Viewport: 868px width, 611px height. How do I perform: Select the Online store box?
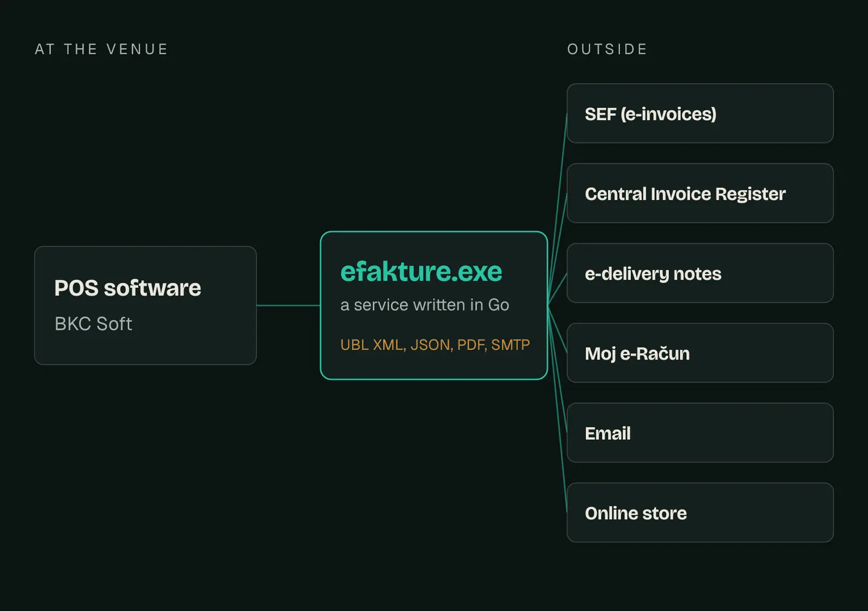700,512
